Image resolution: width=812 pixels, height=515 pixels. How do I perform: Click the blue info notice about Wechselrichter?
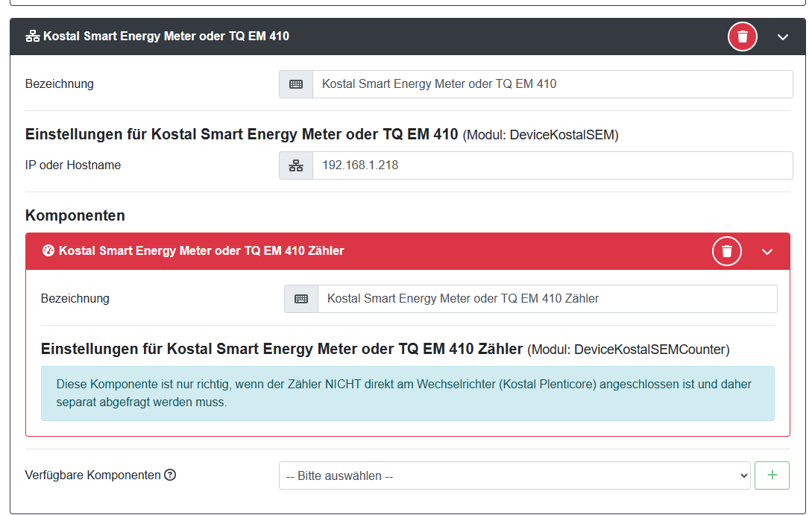coord(407,394)
